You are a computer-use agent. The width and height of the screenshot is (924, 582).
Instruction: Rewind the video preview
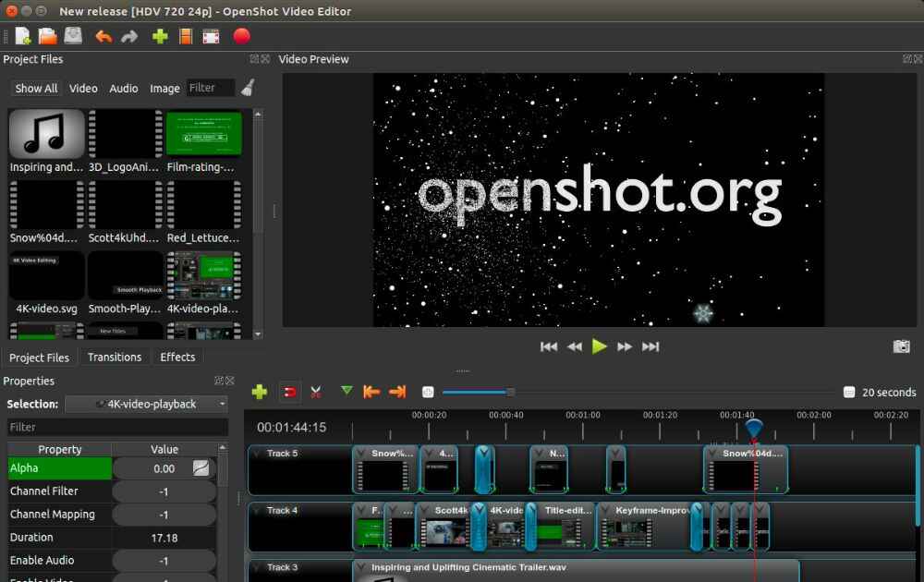tap(575, 347)
